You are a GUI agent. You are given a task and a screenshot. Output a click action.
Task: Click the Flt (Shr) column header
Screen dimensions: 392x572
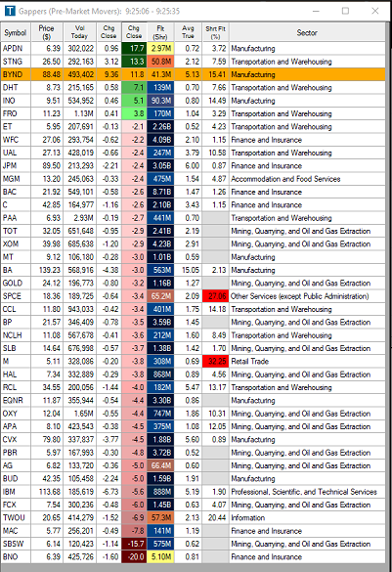point(160,32)
